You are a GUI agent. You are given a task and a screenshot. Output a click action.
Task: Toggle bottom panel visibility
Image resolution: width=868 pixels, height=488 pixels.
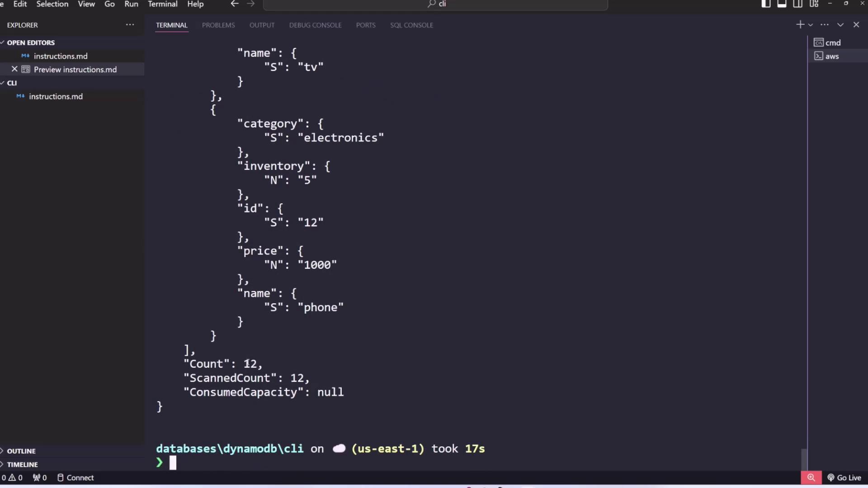782,4
